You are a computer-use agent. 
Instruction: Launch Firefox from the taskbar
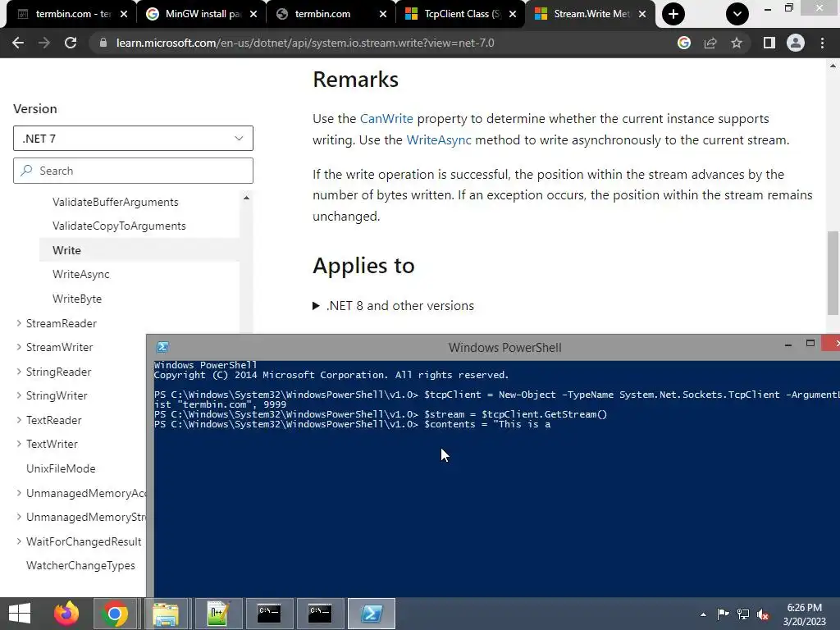(x=66, y=614)
